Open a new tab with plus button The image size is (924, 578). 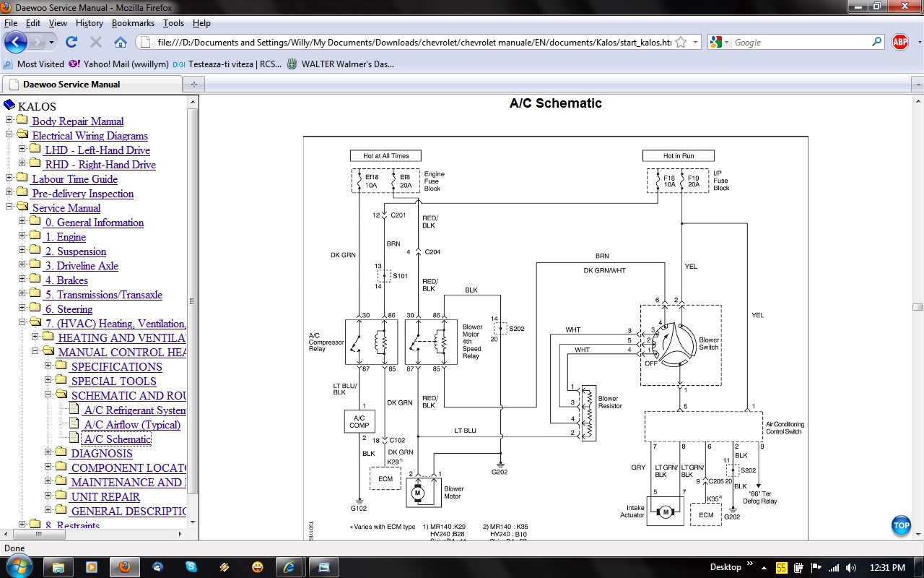point(193,85)
